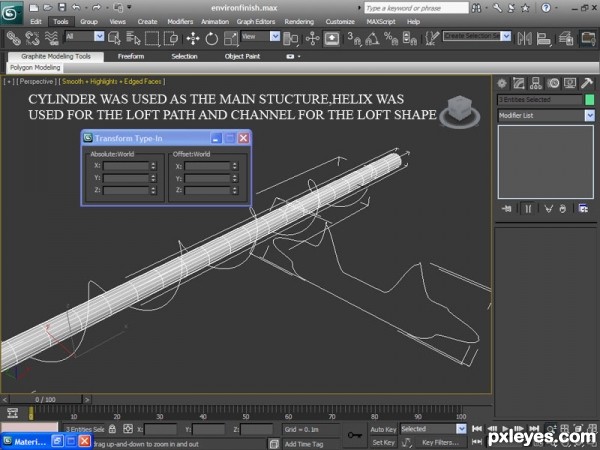
Task: Toggle Percent Snap on toolbar
Action: (391, 38)
